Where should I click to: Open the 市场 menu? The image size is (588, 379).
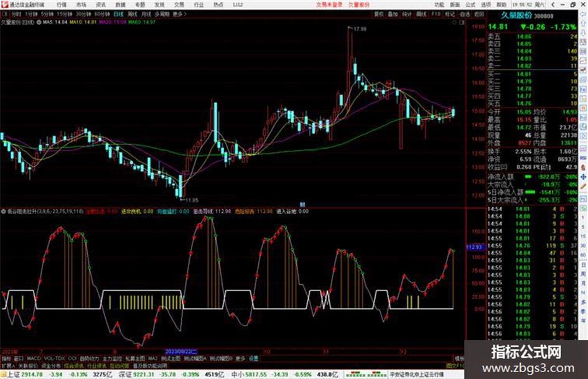[81, 5]
